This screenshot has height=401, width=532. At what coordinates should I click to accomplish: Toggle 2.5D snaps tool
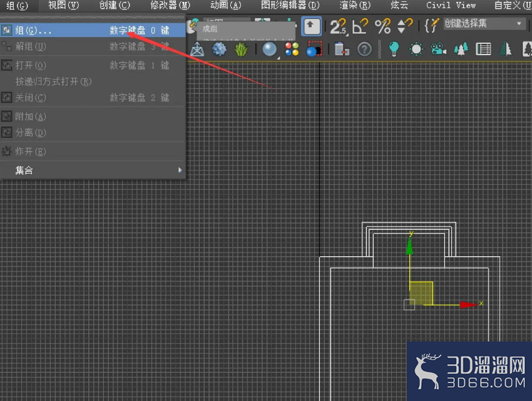[x=338, y=26]
